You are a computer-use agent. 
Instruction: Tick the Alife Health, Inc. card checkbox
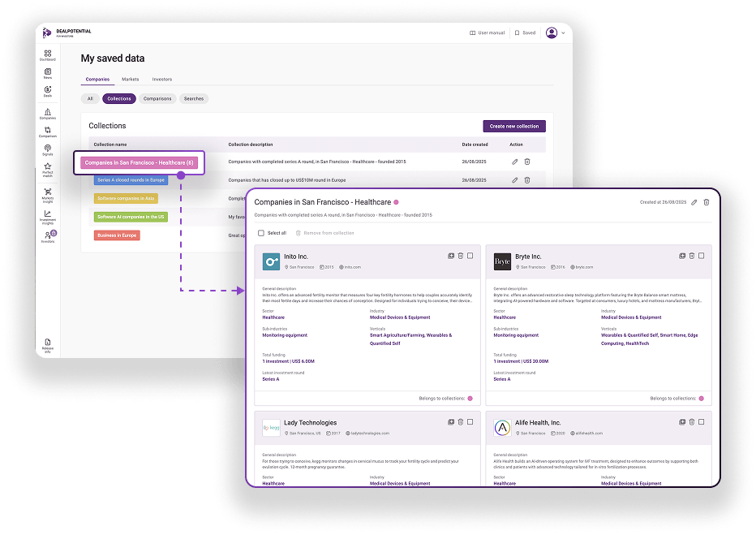[x=702, y=421]
